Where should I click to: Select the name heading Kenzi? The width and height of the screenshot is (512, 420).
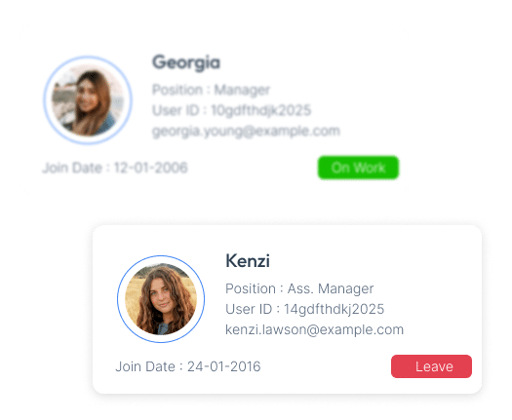248,261
